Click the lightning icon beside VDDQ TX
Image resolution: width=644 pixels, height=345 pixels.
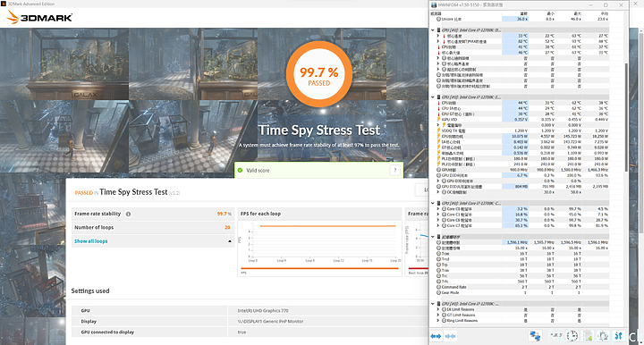point(438,130)
